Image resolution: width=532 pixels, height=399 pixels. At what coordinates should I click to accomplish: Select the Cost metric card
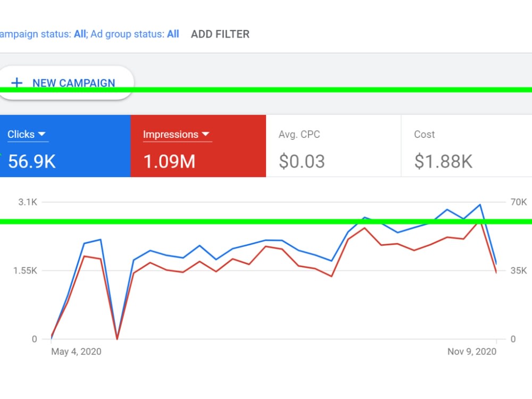467,146
